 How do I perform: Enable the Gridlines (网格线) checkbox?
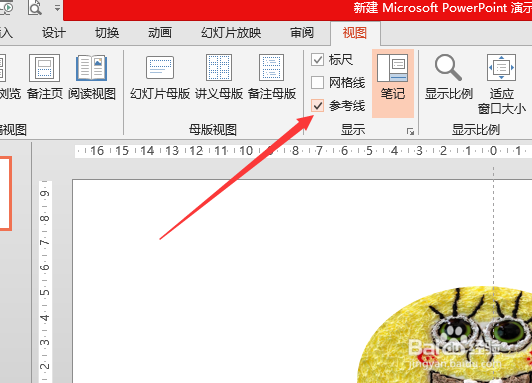click(317, 82)
